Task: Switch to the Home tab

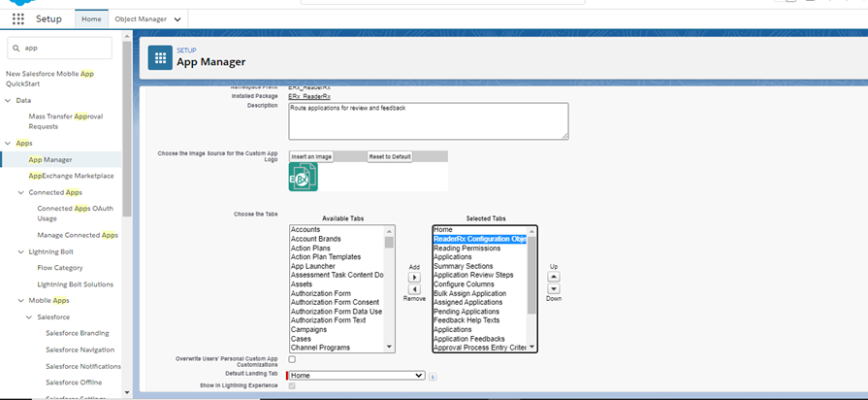Action: point(91,19)
